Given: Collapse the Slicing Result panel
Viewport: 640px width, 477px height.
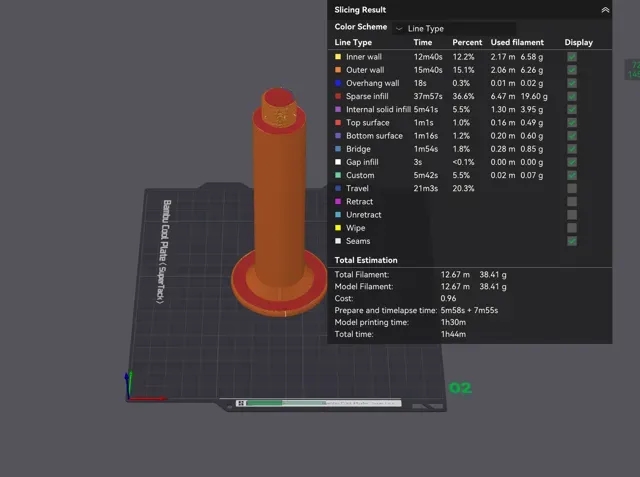Looking at the screenshot, I should [x=605, y=10].
